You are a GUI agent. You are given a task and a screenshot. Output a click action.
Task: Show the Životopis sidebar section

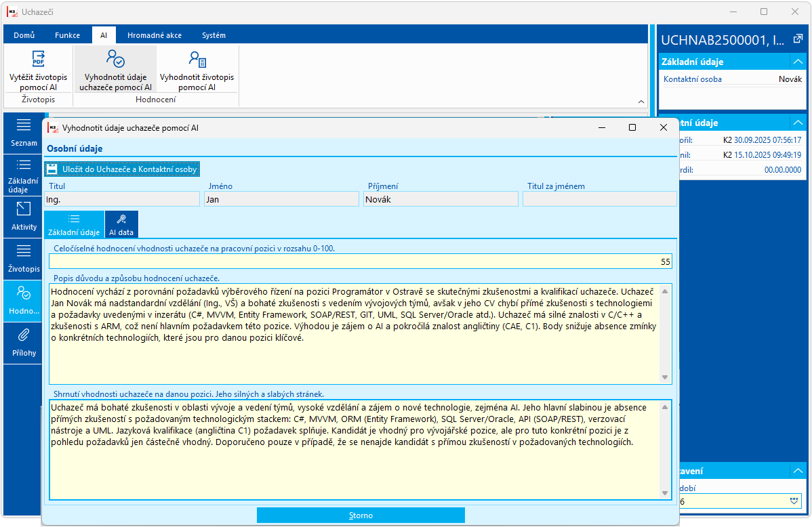point(24,259)
